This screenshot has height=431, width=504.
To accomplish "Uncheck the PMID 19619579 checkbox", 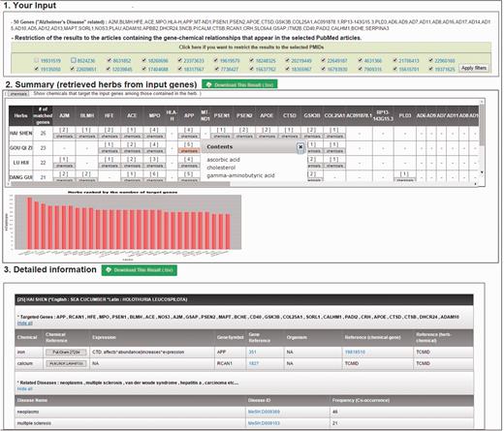I will pos(216,60).
